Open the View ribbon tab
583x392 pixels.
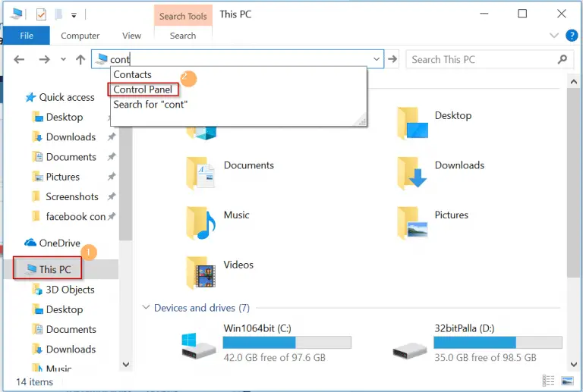point(131,36)
